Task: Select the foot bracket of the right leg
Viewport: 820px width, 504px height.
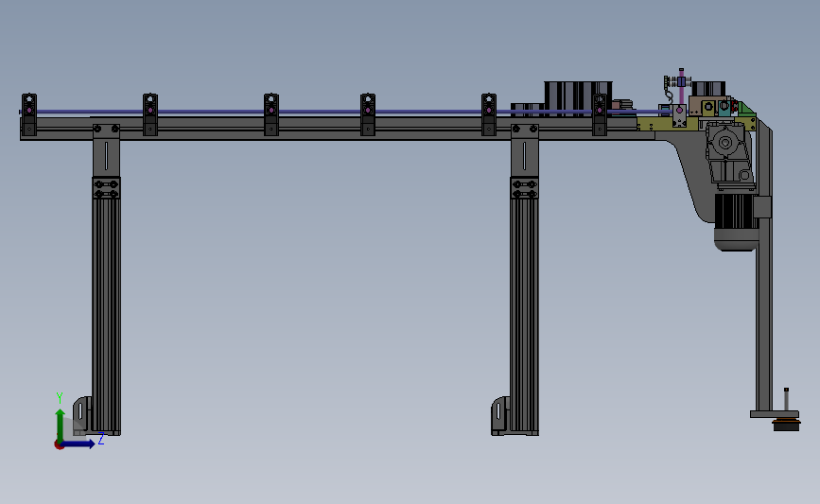Action: tap(500, 416)
